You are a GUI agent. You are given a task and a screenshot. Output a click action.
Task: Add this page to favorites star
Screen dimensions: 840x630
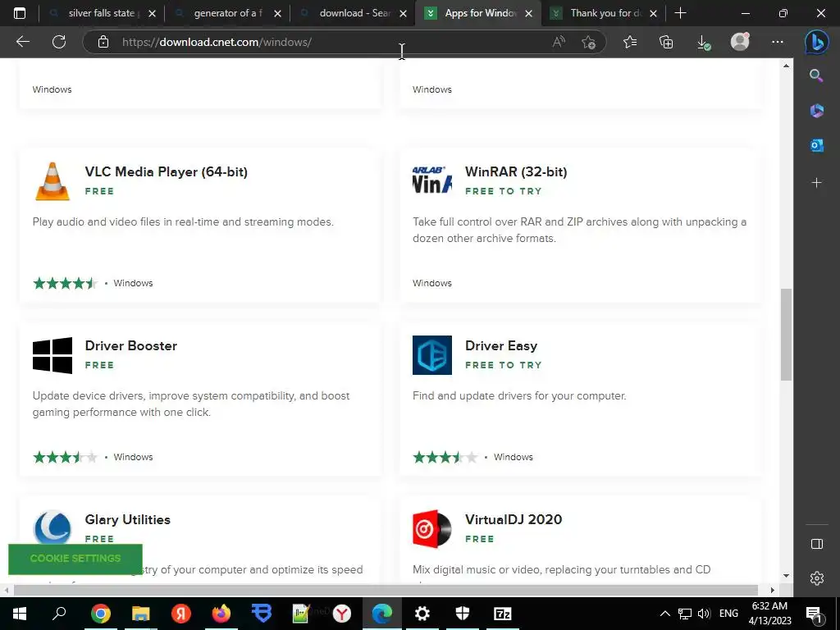click(588, 42)
